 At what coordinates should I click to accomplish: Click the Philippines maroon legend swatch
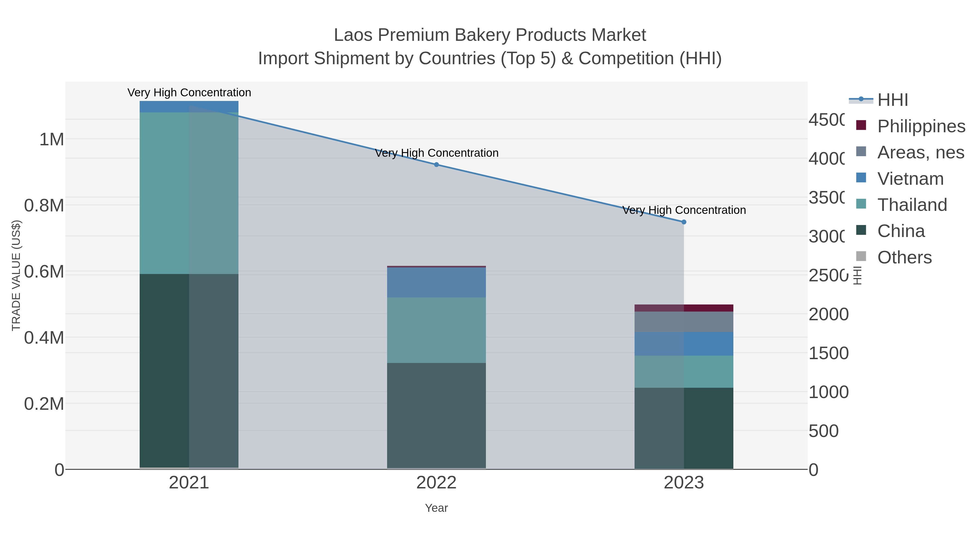861,125
